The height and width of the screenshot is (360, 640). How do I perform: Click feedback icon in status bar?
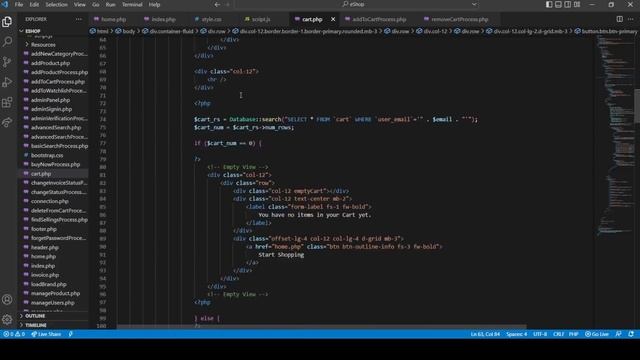619,334
